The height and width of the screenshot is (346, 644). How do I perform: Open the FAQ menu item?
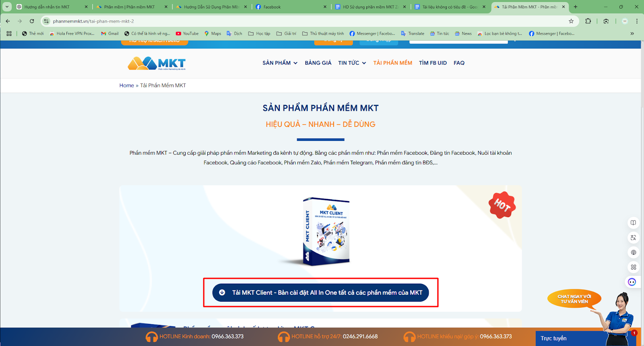coord(459,63)
